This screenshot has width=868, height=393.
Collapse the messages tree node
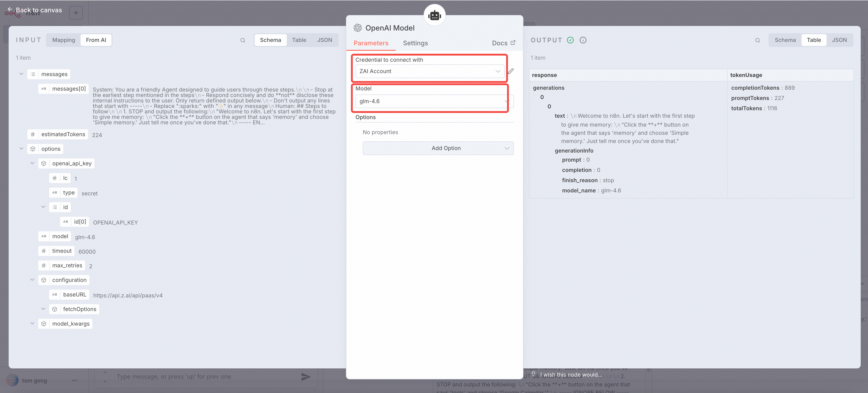[x=21, y=74]
